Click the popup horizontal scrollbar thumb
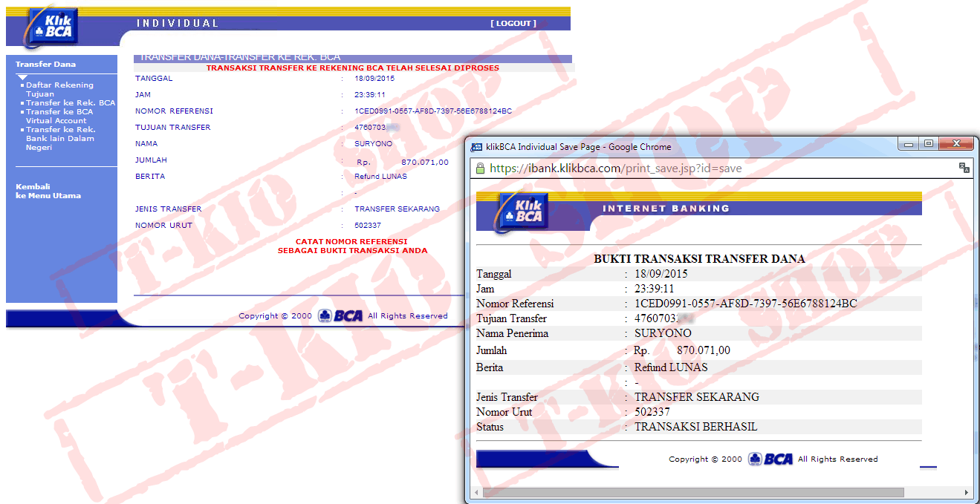The width and height of the screenshot is (980, 504). 692,492
